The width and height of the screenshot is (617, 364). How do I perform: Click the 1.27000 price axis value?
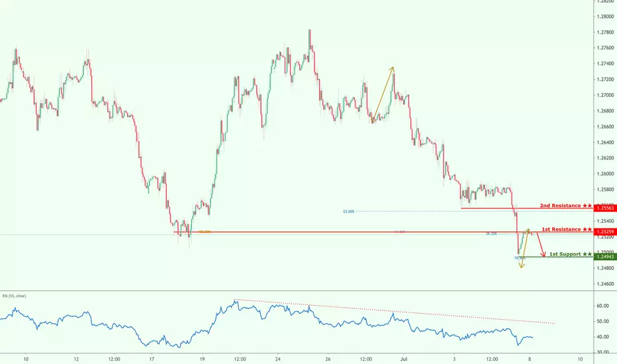coord(605,95)
